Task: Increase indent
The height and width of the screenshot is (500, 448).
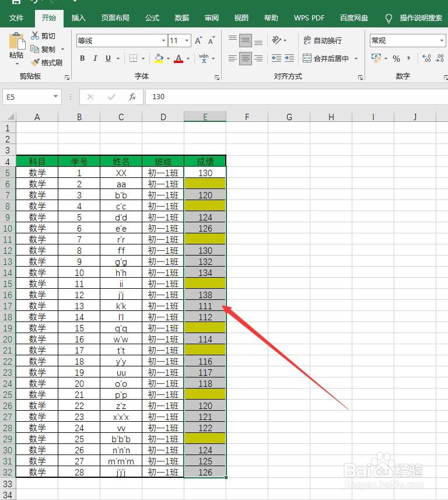Action: click(289, 58)
